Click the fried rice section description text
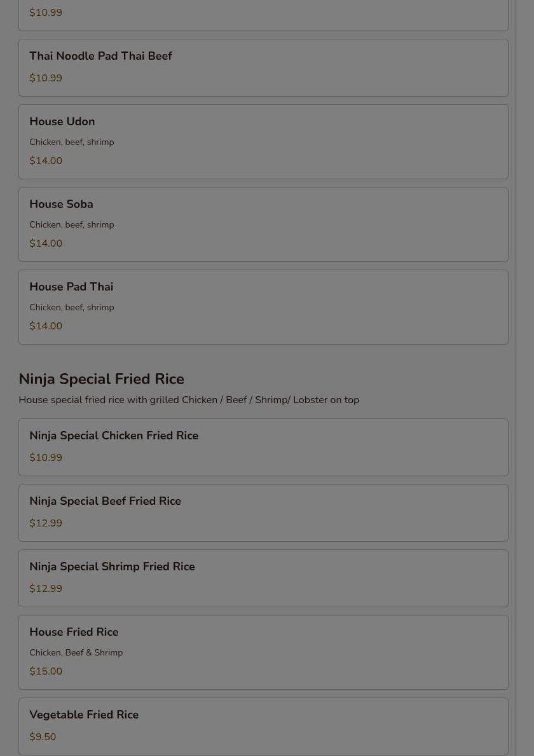Image resolution: width=534 pixels, height=756 pixels. pos(189,400)
